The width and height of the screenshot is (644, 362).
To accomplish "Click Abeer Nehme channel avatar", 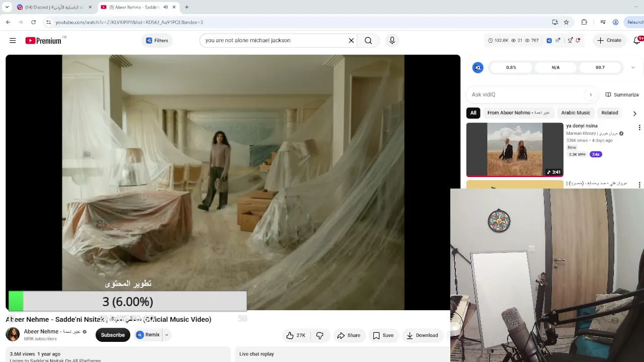I will [13, 334].
